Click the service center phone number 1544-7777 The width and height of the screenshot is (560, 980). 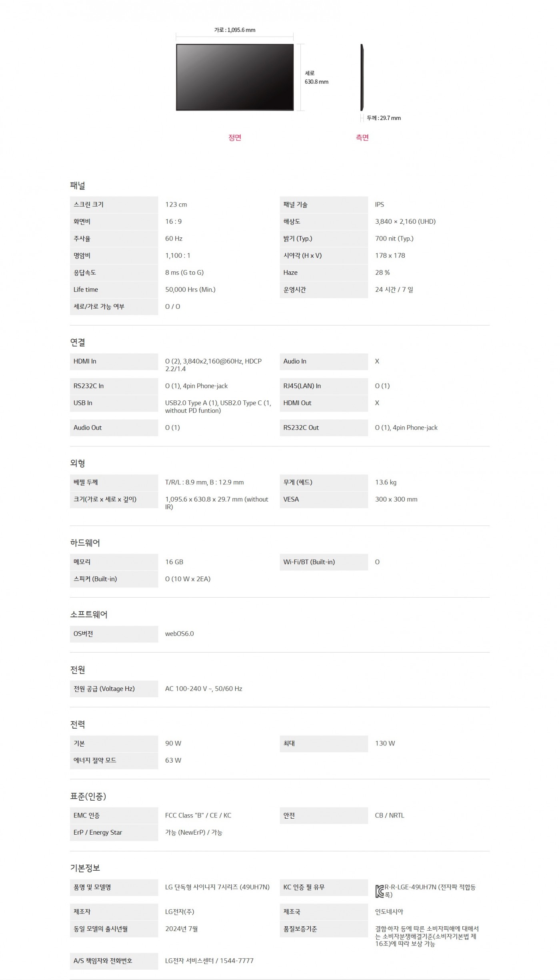[237, 961]
